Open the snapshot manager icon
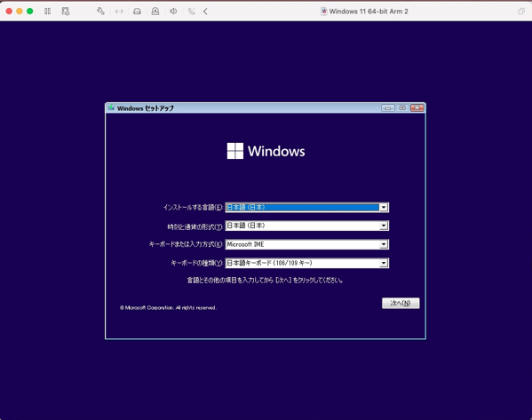The height and width of the screenshot is (420, 532). [66, 12]
